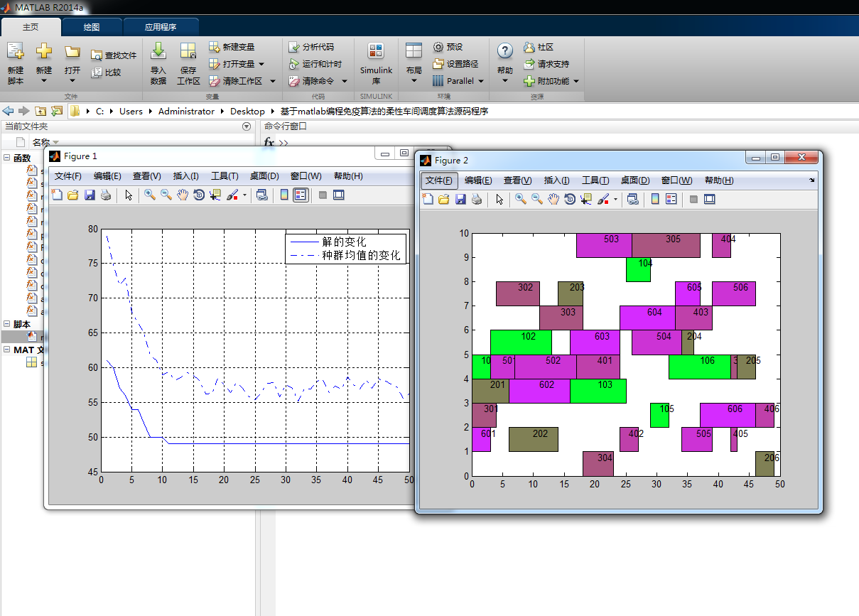Collapse the 函数 group in file list
This screenshot has height=616, width=859.
click(6, 158)
